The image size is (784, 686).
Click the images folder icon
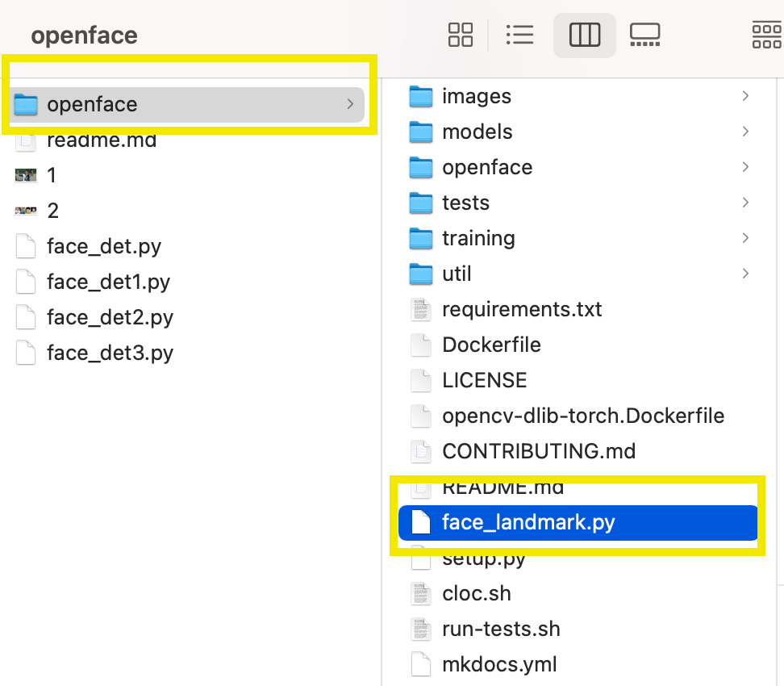tap(420, 96)
